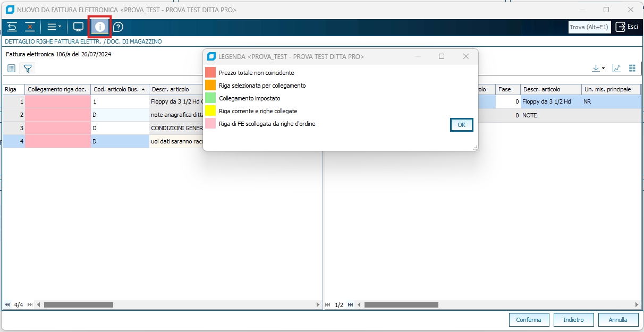This screenshot has height=332, width=644.
Task: Click the pink Riga di FE scollegata swatch
Action: [210, 123]
